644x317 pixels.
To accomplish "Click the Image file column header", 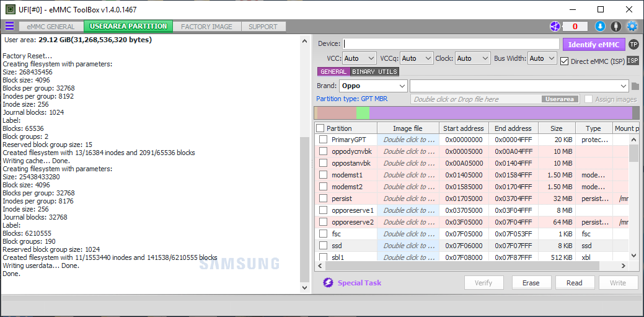I will [407, 128].
